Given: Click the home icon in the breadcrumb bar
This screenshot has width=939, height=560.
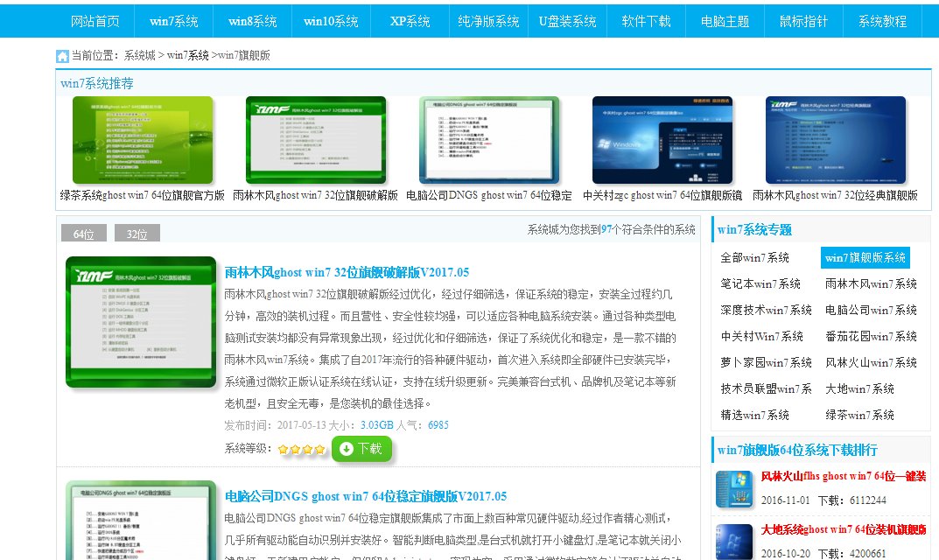Looking at the screenshot, I should 61,55.
